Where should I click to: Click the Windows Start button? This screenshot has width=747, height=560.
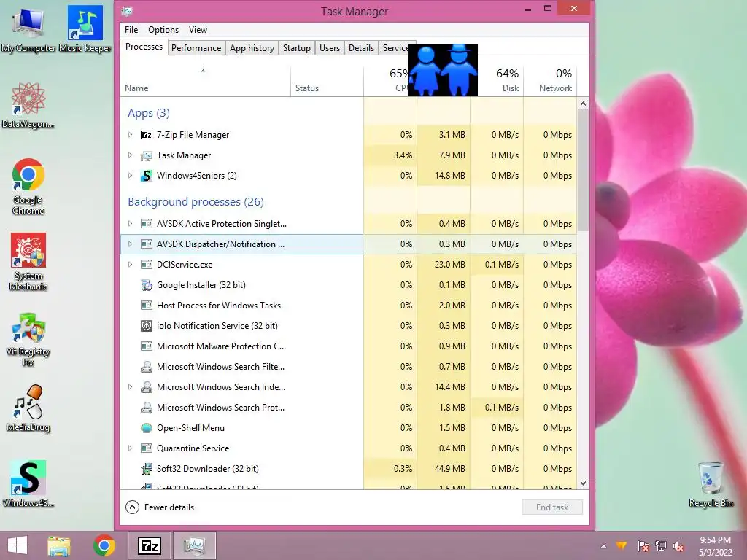(18, 545)
